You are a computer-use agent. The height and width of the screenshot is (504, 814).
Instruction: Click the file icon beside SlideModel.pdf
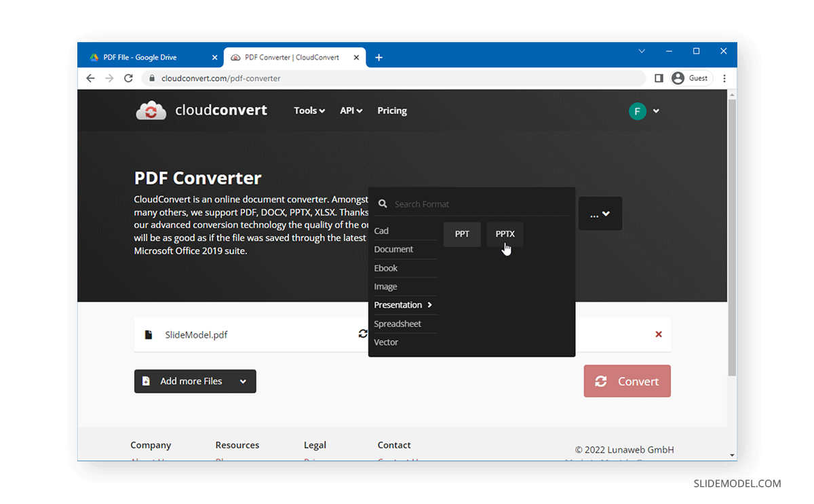(x=149, y=334)
